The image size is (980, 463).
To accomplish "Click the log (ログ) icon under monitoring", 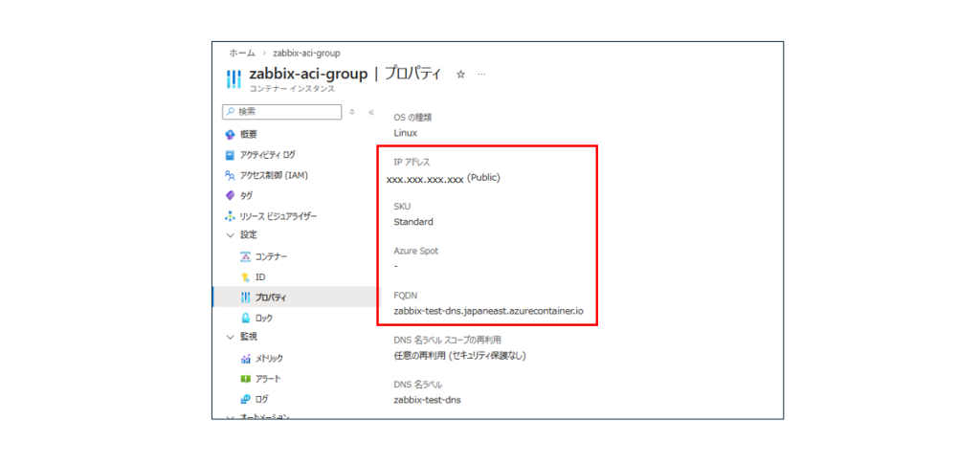I will 246,399.
